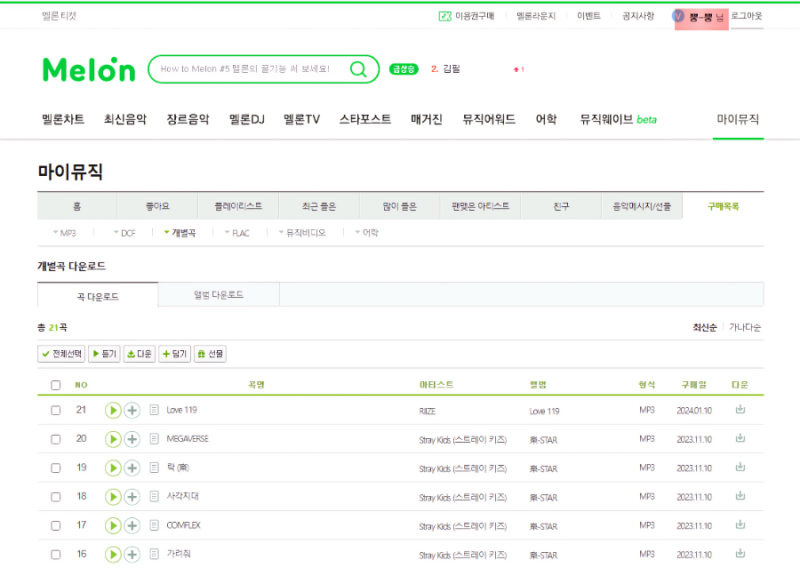The image size is (800, 568).
Task: Click into the Melon search field
Action: pyautogui.click(x=247, y=69)
